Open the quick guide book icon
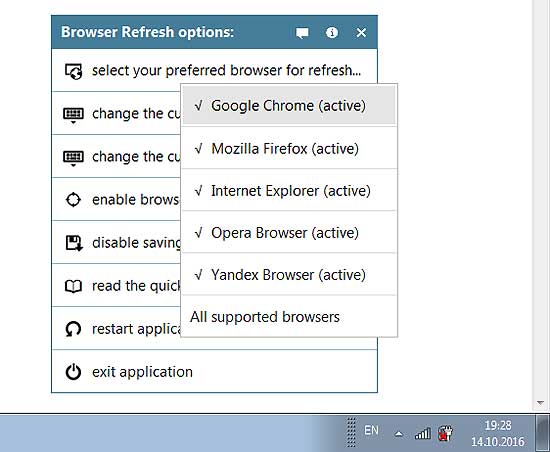This screenshot has width=550, height=452. [73, 286]
